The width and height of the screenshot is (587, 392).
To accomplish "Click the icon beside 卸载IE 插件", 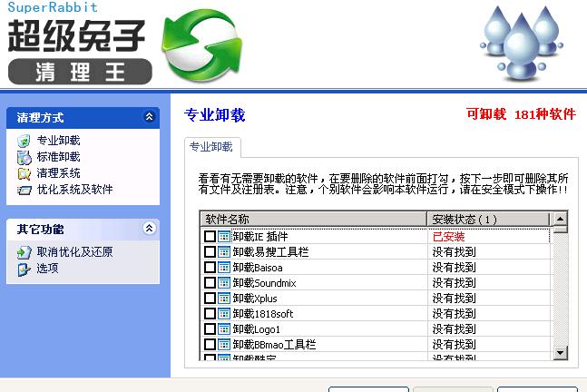I will coord(224,236).
